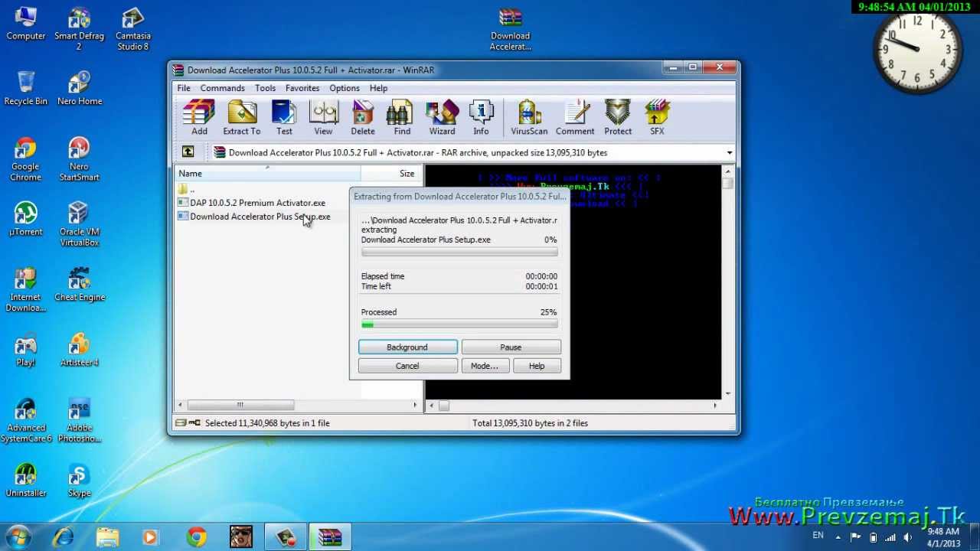Open the Uninstaller desktop icon
The image size is (980, 551).
[25, 481]
